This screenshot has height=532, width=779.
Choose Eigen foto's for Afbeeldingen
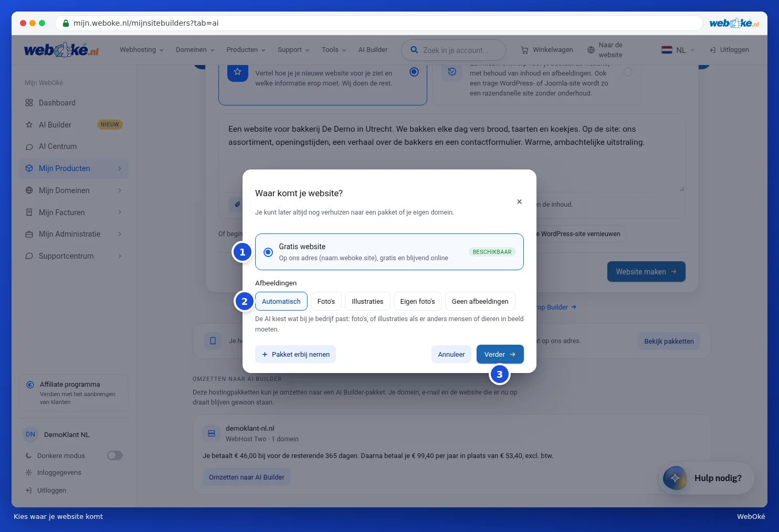tap(418, 301)
